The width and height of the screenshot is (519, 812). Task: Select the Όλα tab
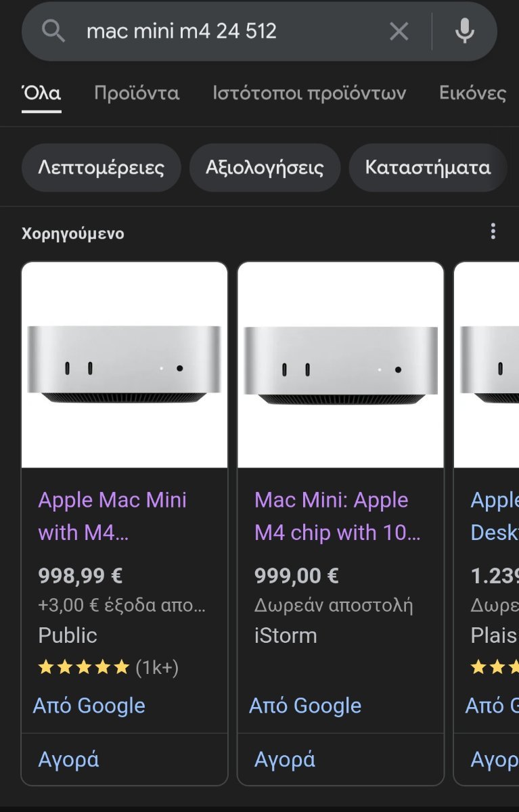(41, 93)
